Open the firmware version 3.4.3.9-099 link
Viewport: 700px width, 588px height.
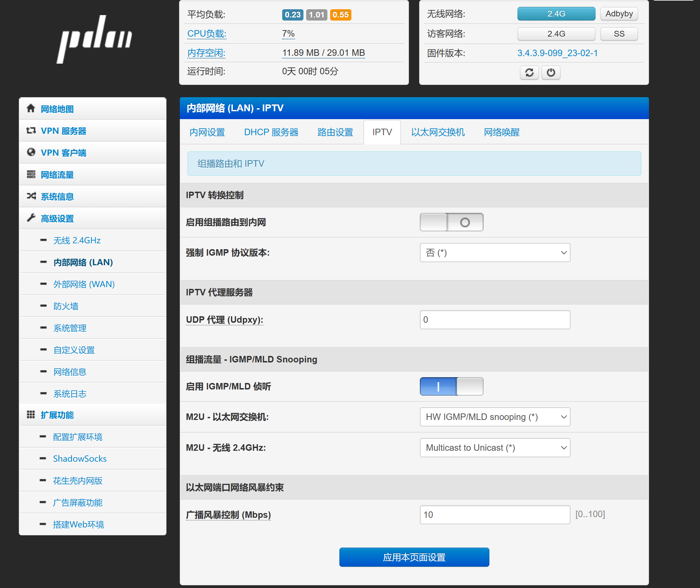557,53
